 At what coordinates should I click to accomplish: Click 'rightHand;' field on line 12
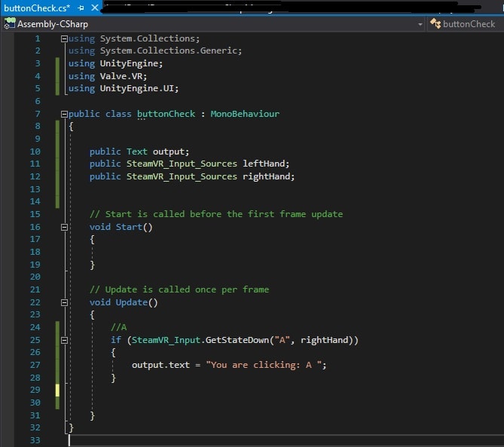coord(269,176)
